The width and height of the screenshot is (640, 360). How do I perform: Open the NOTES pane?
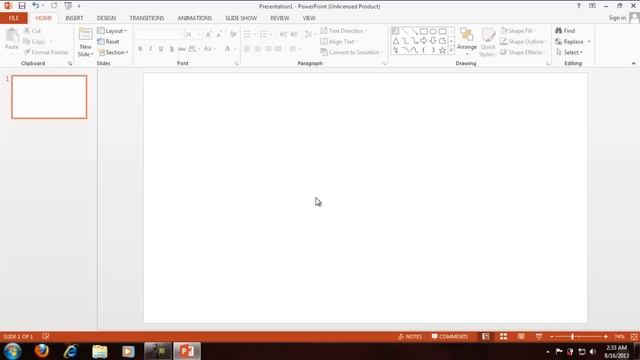pos(410,336)
